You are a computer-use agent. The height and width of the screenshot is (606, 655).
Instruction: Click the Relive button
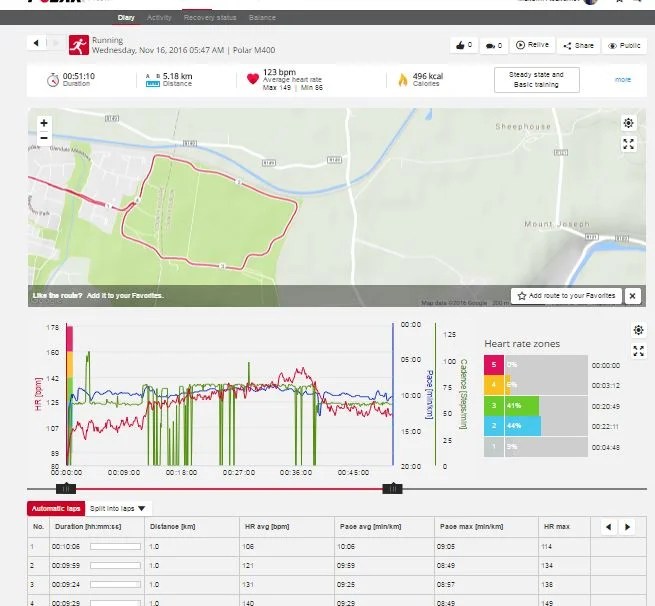533,46
